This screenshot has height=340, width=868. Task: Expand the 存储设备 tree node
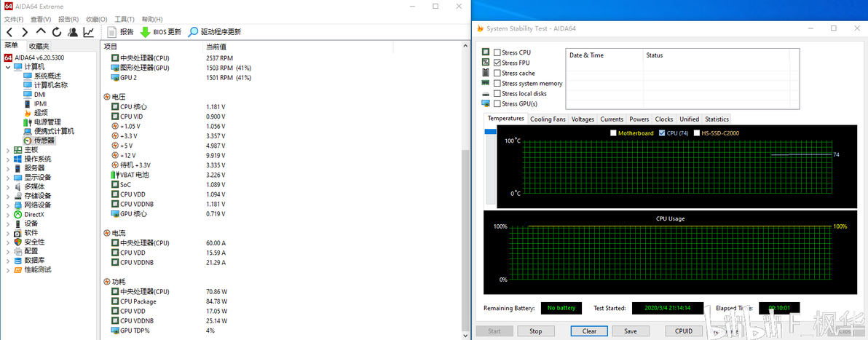[7, 196]
